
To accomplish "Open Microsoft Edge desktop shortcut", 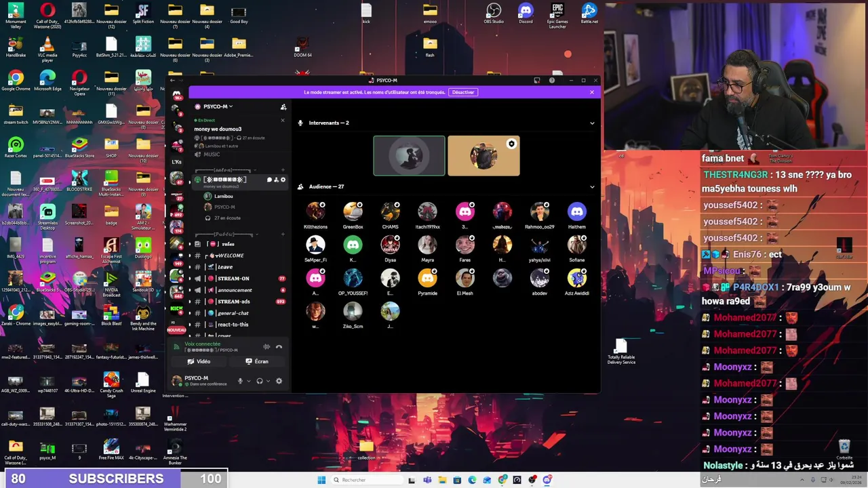I will tap(47, 81).
